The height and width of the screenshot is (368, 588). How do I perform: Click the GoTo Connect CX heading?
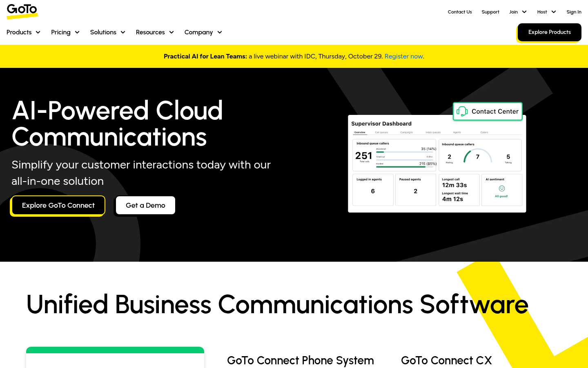click(x=446, y=360)
